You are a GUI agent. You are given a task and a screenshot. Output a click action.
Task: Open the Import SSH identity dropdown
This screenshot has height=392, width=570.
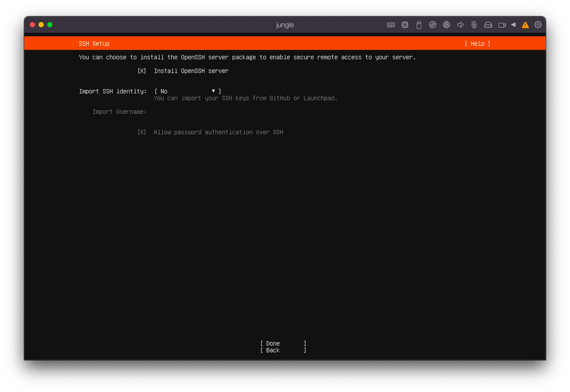click(188, 91)
